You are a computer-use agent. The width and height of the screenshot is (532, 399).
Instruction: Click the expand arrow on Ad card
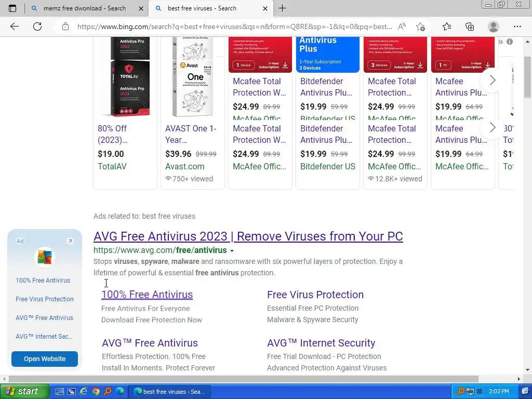[x=70, y=241]
